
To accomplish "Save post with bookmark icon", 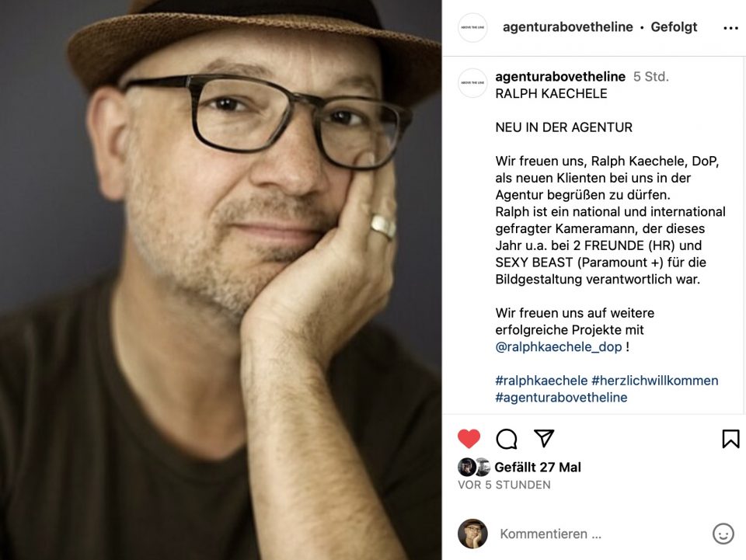I will (x=730, y=439).
